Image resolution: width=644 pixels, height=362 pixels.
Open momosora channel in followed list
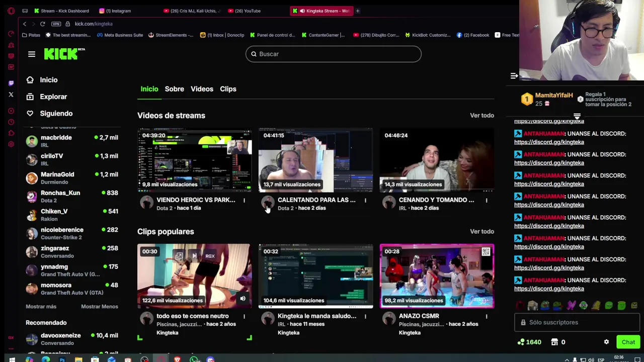(72, 289)
